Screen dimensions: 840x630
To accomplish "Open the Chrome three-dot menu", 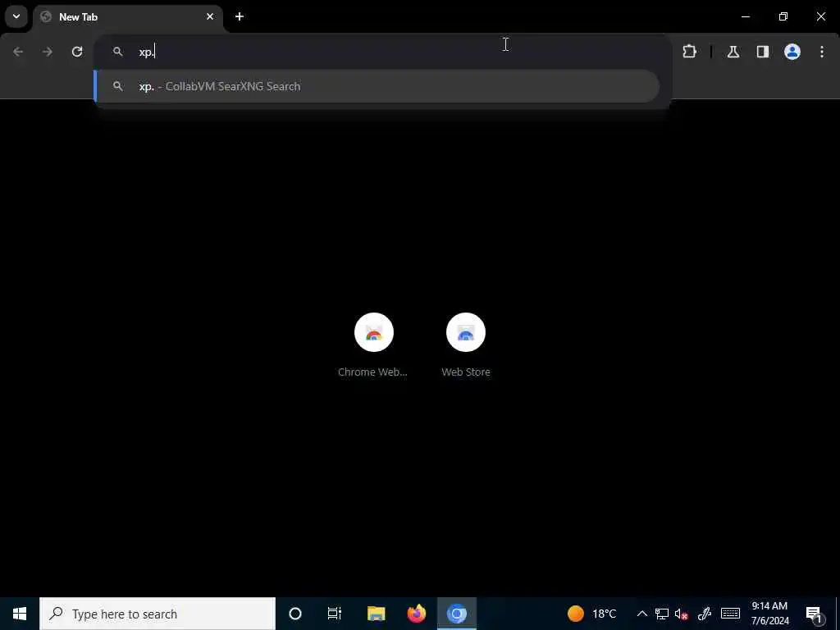I will (x=822, y=52).
